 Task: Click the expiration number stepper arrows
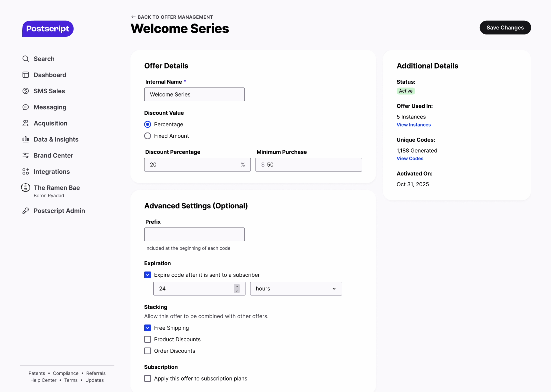coord(236,288)
